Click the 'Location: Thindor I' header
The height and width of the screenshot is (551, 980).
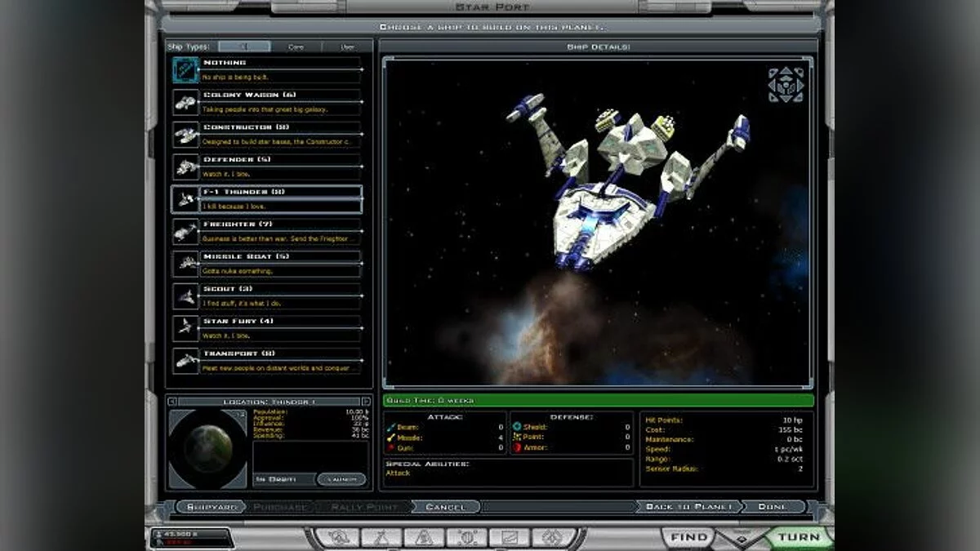(x=269, y=402)
